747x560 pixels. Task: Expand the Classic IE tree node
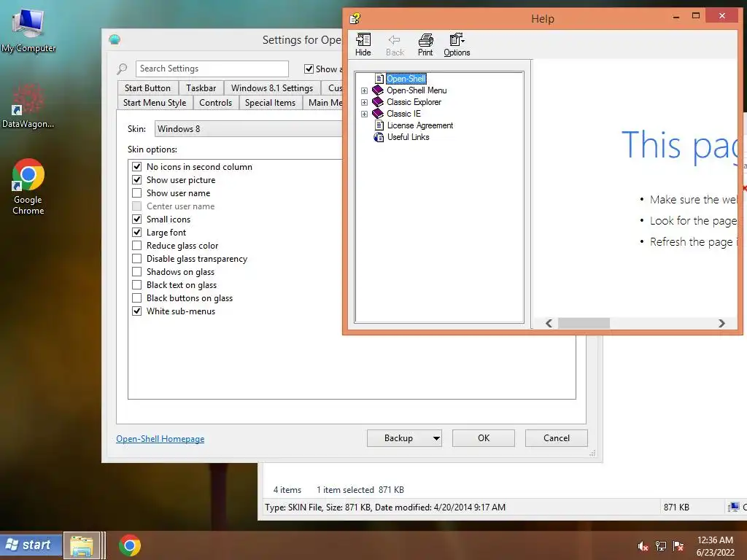click(365, 114)
